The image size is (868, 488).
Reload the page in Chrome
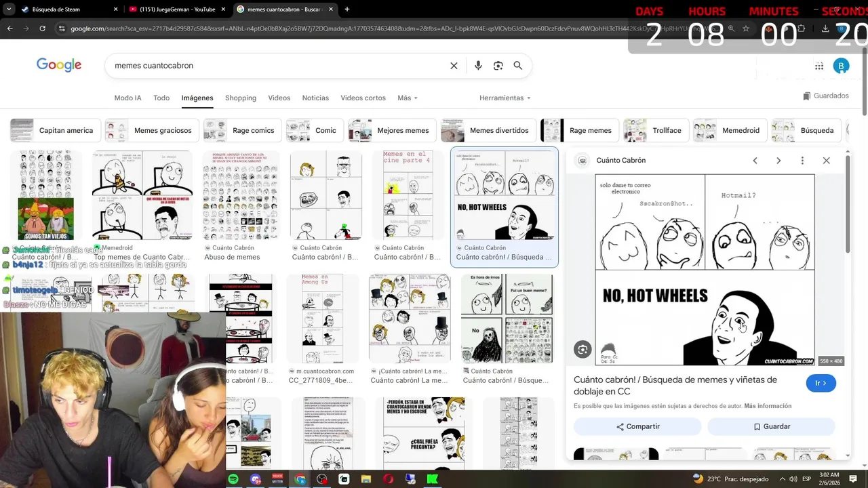(x=42, y=28)
